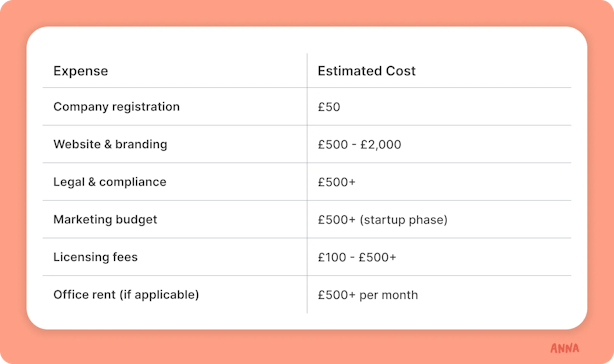Click the £500+ legal cost cell

(337, 182)
